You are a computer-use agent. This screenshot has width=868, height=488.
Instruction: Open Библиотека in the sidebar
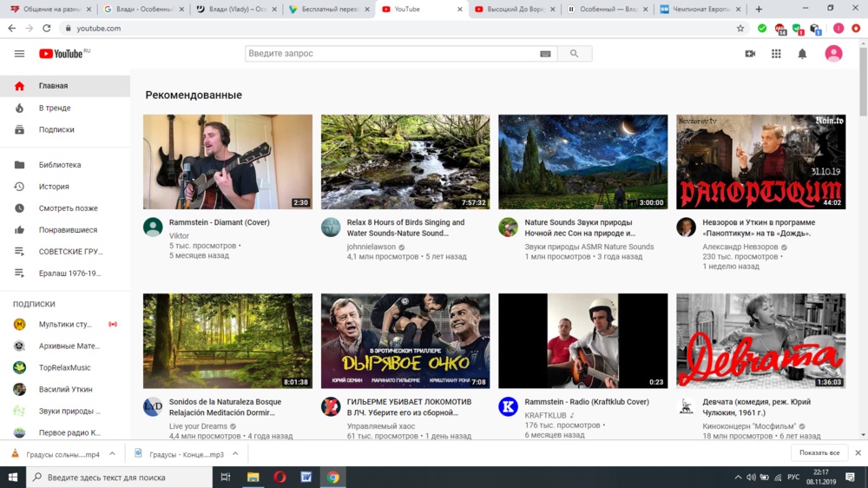coord(65,165)
